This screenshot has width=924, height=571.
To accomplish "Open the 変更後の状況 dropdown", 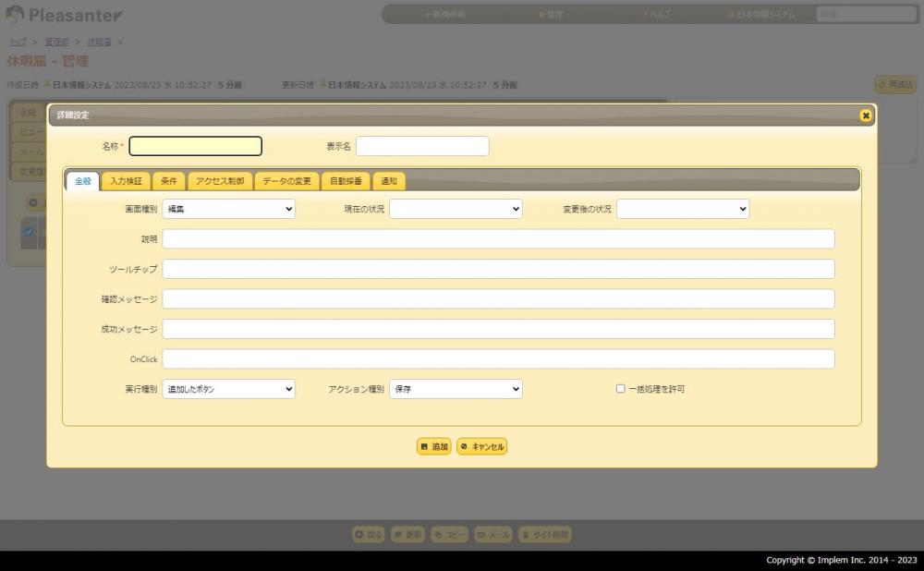I will click(683, 210).
